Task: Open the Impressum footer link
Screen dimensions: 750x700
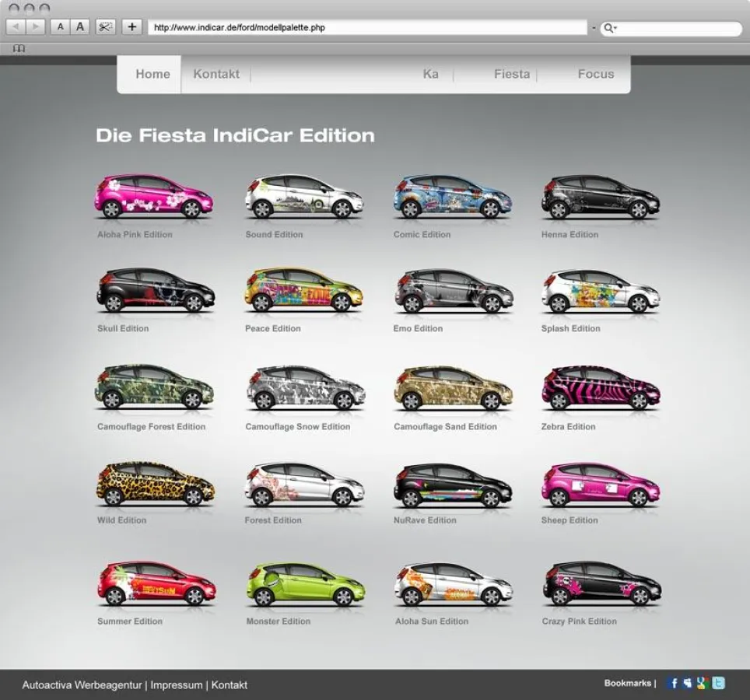Action: [177, 684]
